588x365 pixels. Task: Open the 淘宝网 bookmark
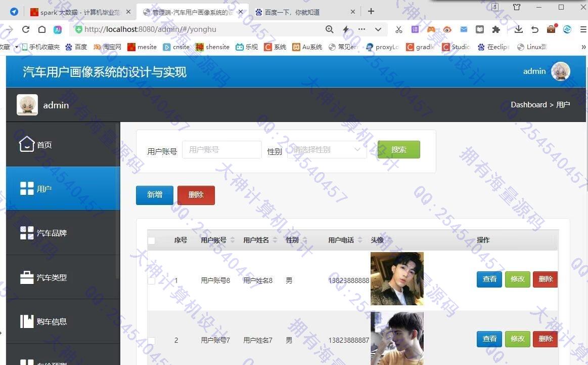pos(107,47)
